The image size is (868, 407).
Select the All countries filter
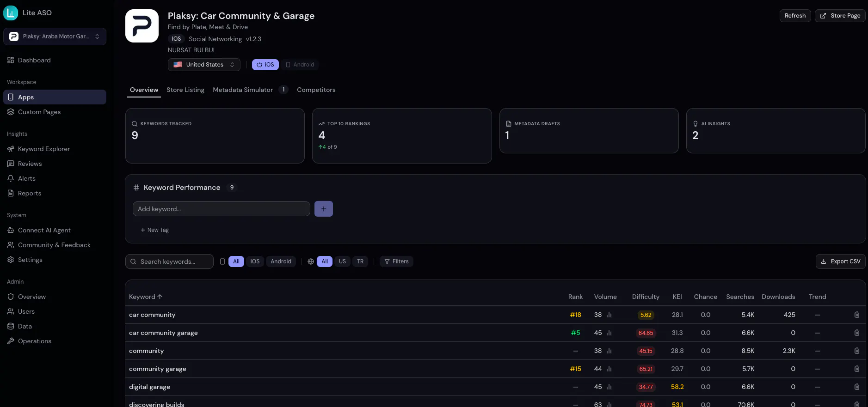325,261
